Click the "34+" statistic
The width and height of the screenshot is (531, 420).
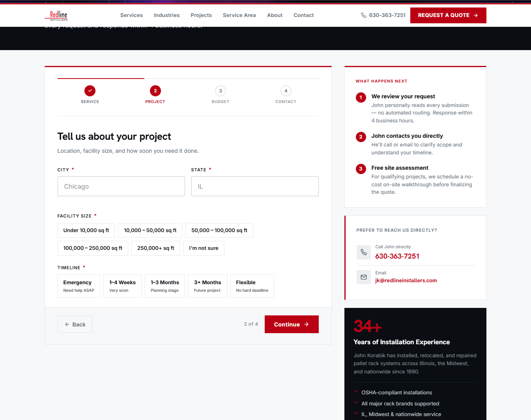(x=368, y=326)
